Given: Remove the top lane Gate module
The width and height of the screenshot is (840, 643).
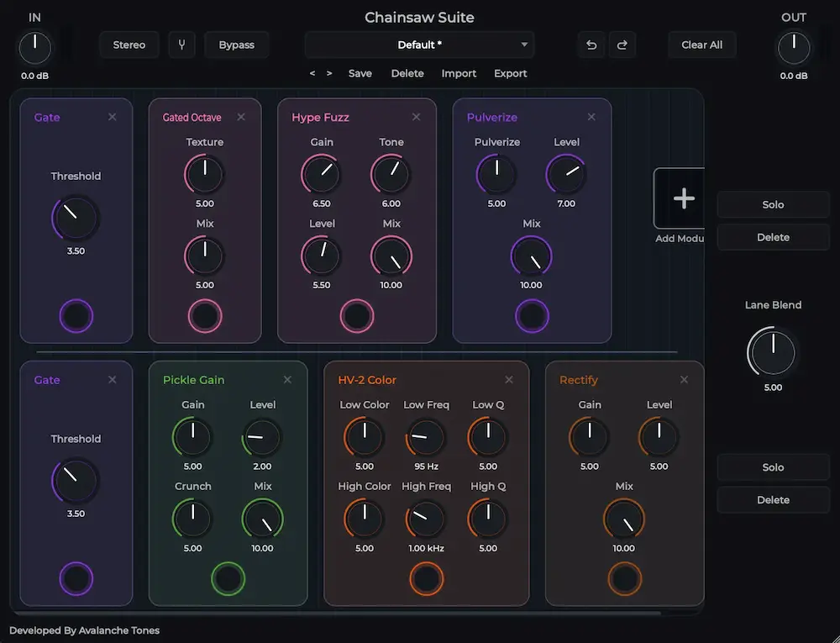Looking at the screenshot, I should click(112, 117).
